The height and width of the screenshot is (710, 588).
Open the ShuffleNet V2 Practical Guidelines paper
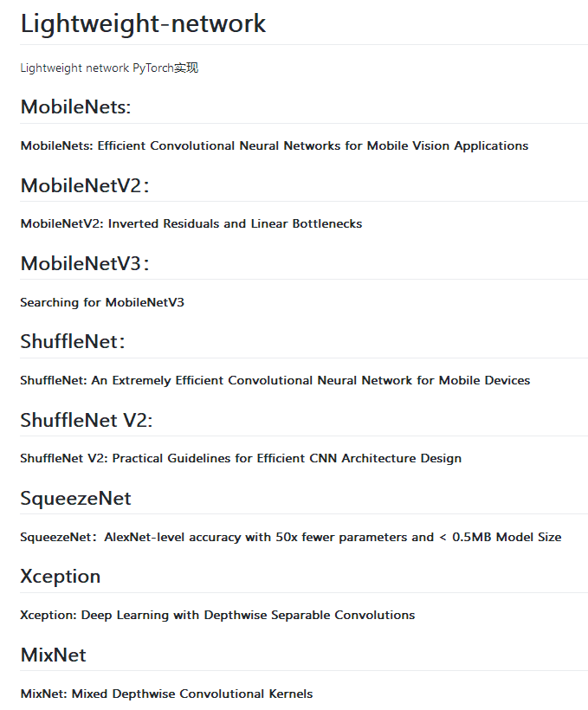[241, 458]
